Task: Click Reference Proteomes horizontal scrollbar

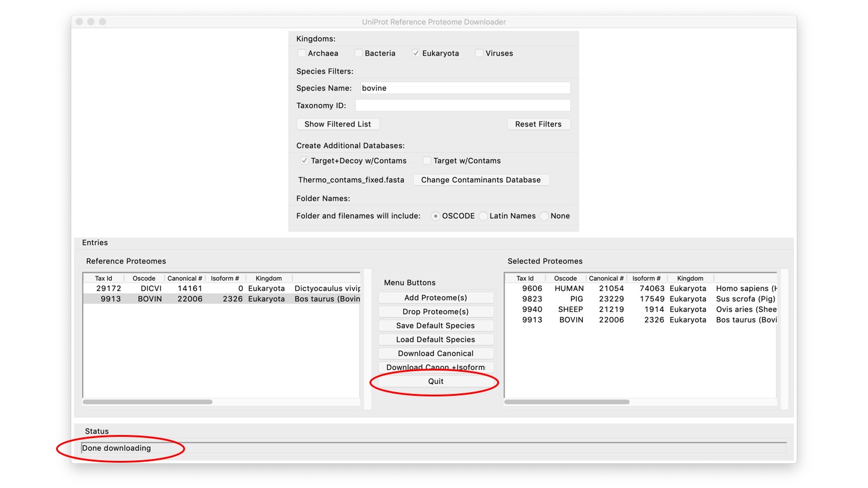Action: (x=148, y=402)
